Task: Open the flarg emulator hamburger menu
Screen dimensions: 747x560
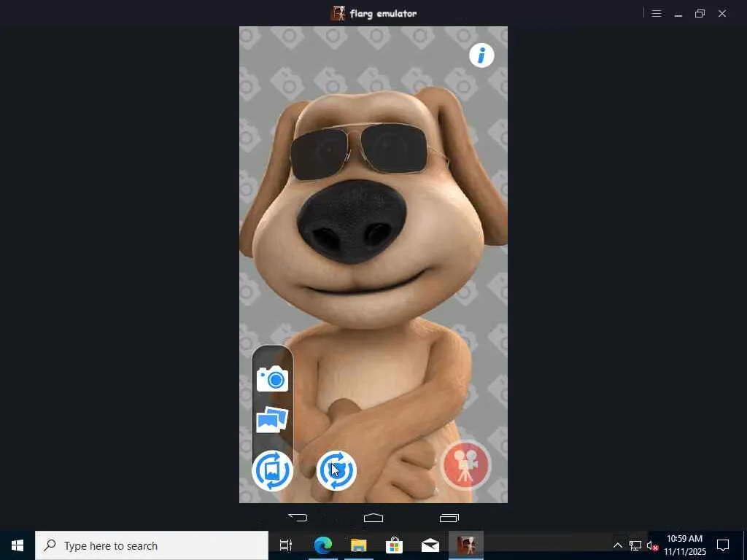Action: [x=657, y=13]
